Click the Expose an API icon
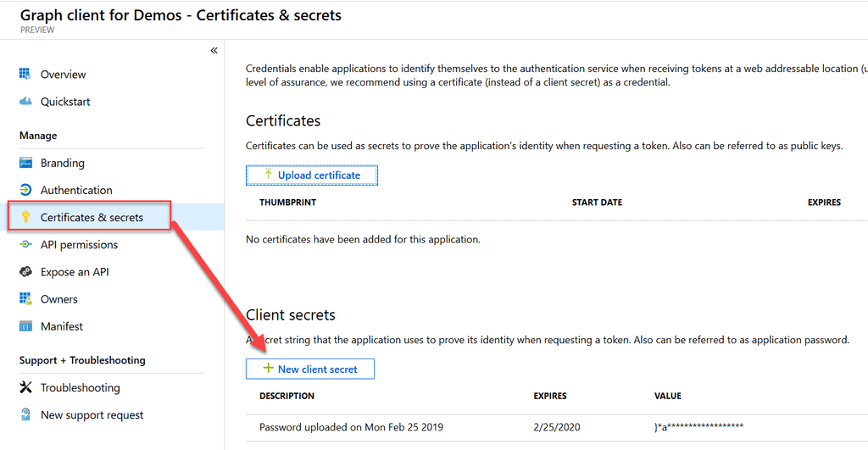The width and height of the screenshot is (868, 450). coord(25,272)
